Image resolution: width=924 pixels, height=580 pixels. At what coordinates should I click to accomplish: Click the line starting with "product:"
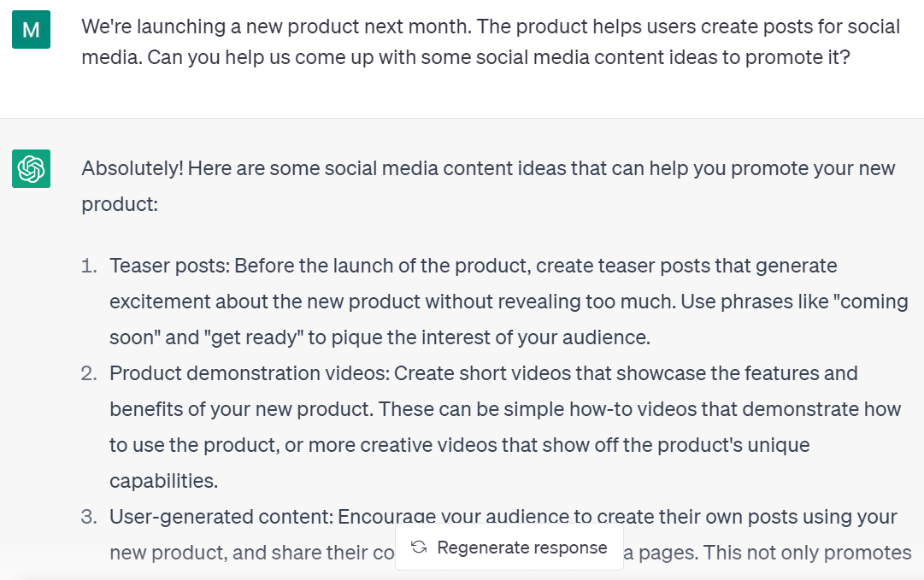pos(120,204)
